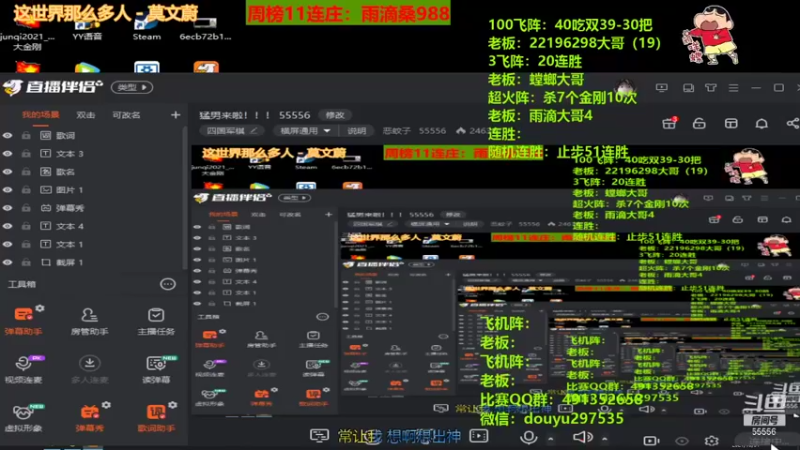The image size is (800, 450).
Task: Hide the 弹幕秀 source layer
Action: tap(7, 208)
